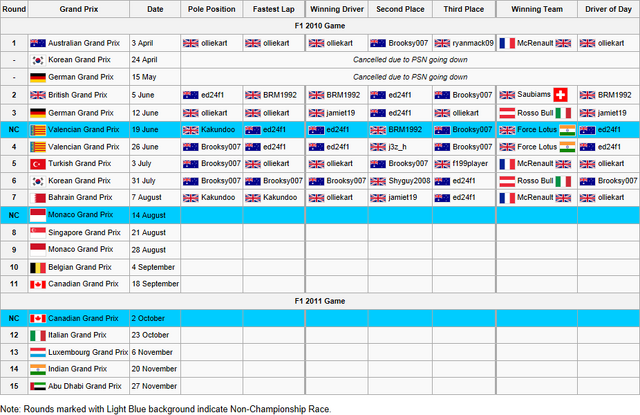640x415 pixels.
Task: Click the Abu Dhabi Grand Prix text
Action: pyautogui.click(x=85, y=386)
